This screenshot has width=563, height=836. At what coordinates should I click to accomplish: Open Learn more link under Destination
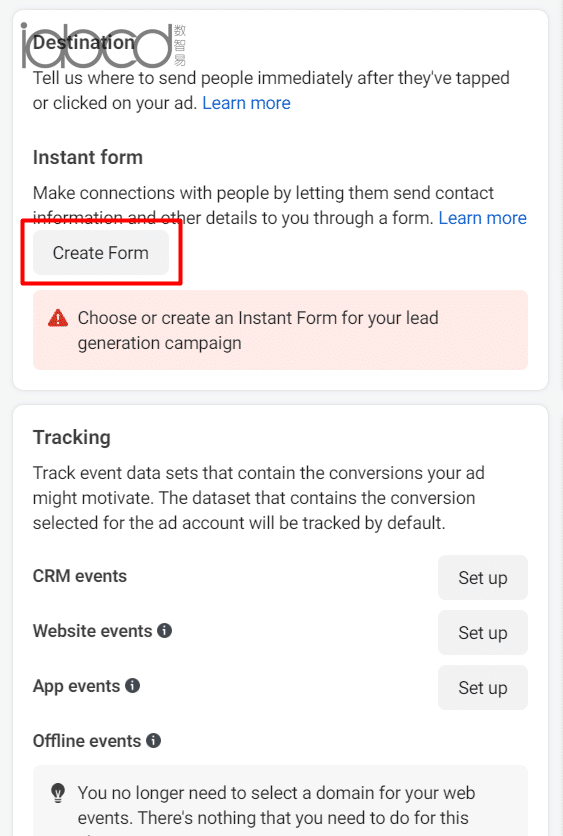(246, 103)
